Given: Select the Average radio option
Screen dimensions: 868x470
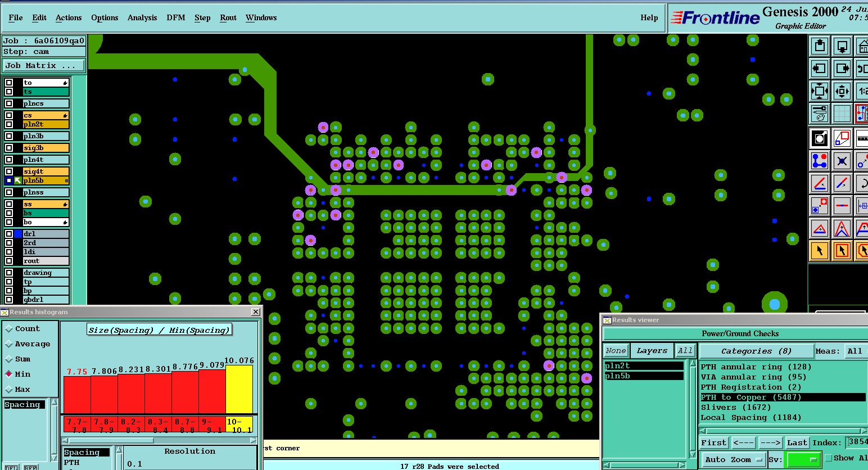Looking at the screenshot, I should [9, 344].
